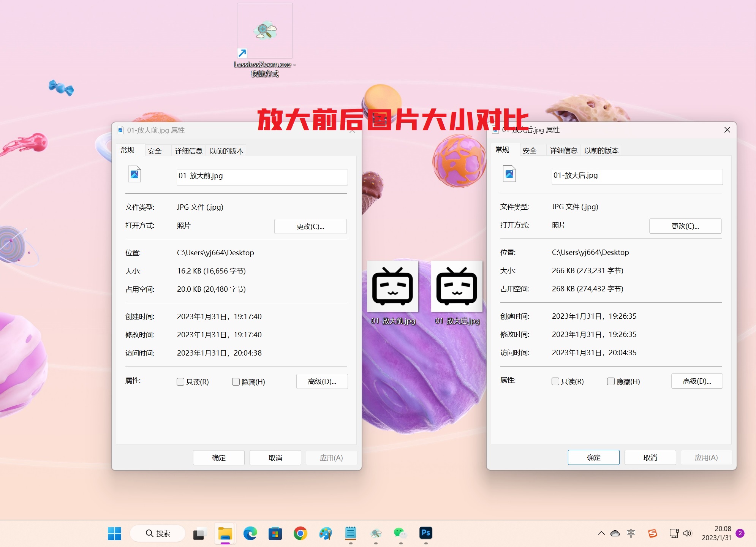
Task: Open WeChat from the taskbar
Action: [400, 533]
